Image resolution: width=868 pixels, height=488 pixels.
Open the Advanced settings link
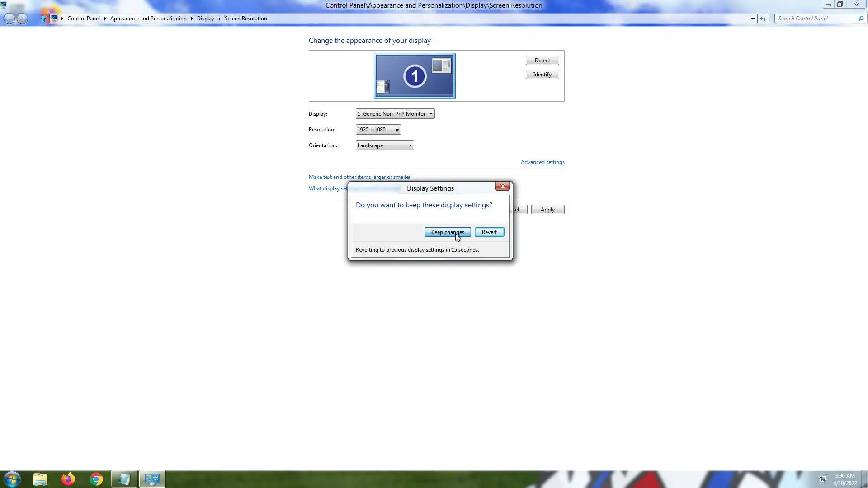point(542,162)
